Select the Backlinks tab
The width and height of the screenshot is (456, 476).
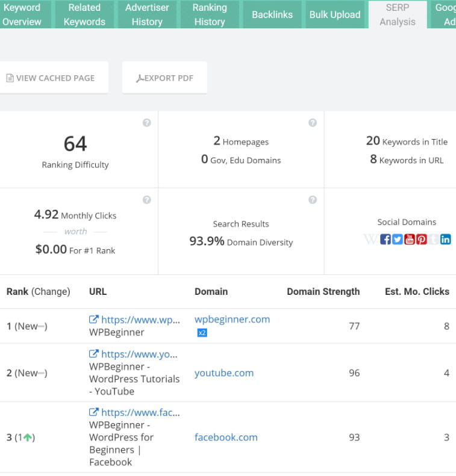click(272, 14)
